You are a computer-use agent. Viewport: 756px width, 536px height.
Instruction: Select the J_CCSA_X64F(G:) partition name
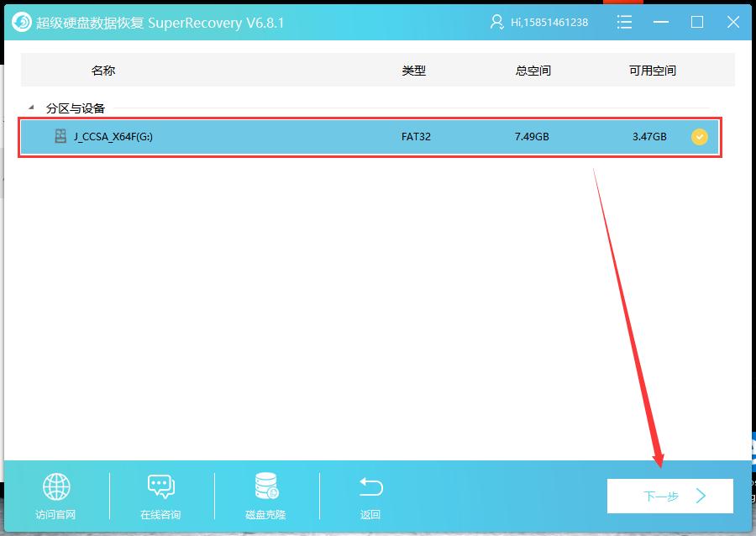tap(113, 136)
